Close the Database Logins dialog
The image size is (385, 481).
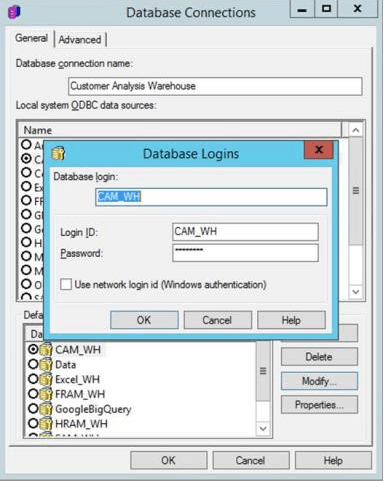coord(319,149)
